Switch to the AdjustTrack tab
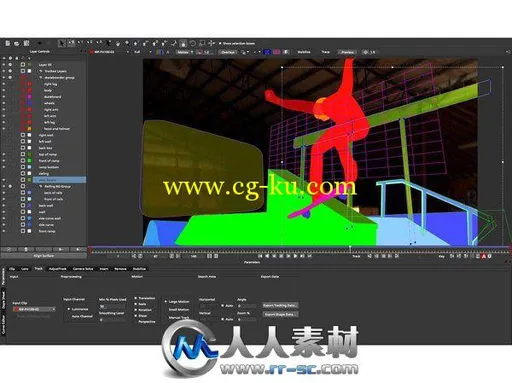Screen dimensions: 512x383 58,269
